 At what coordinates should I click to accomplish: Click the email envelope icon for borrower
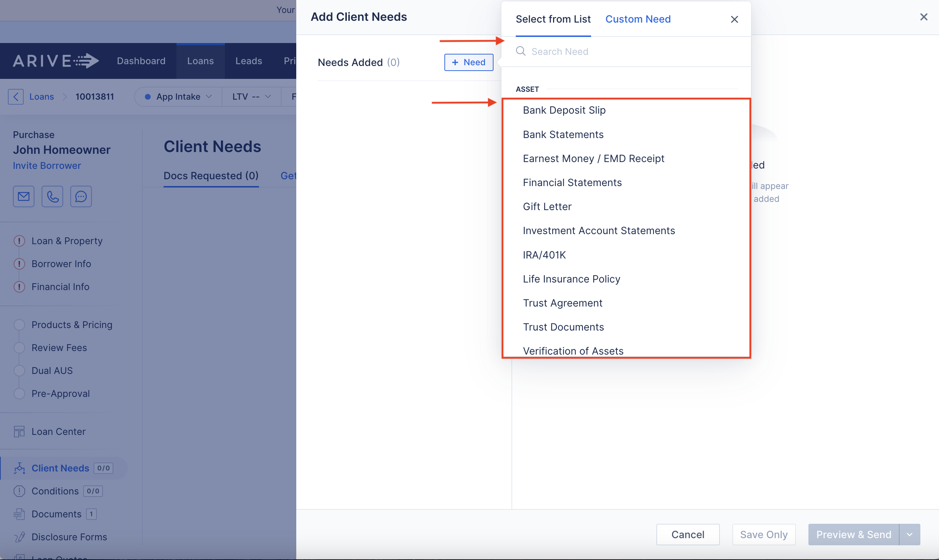pyautogui.click(x=23, y=196)
